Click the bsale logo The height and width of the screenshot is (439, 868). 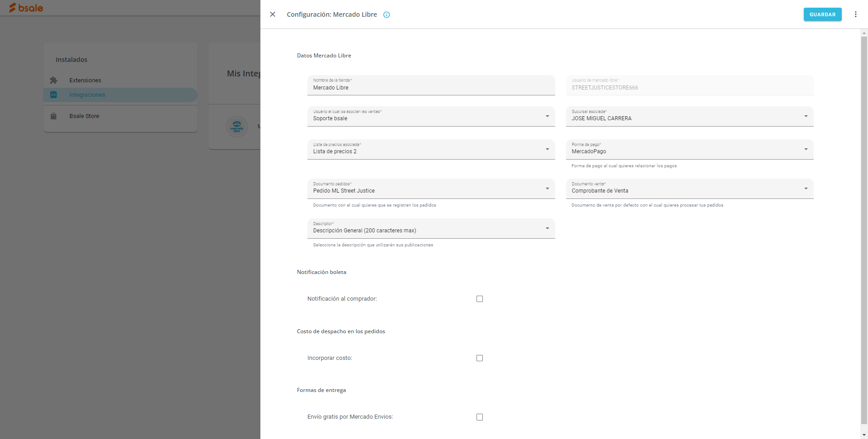[26, 8]
